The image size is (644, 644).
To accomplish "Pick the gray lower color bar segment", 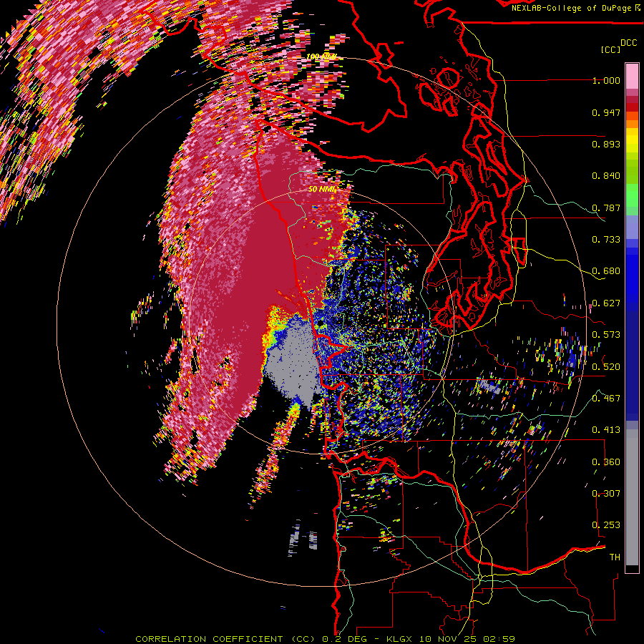I will click(x=632, y=497).
